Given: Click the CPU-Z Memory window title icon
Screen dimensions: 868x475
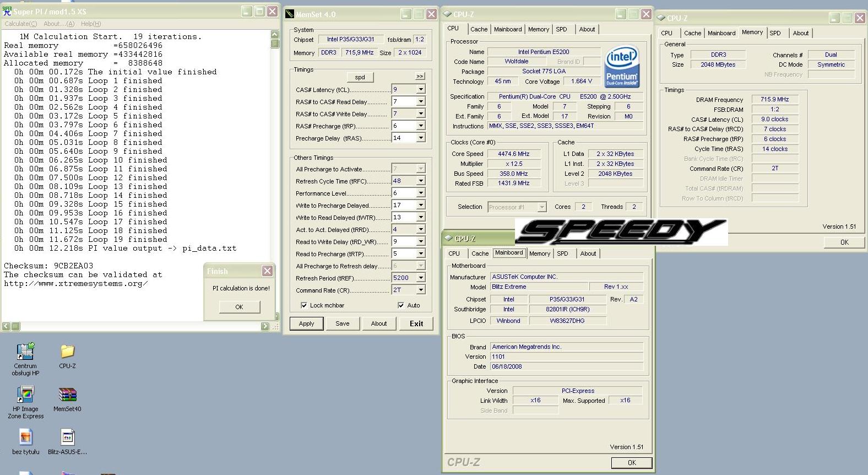Looking at the screenshot, I should coord(661,18).
